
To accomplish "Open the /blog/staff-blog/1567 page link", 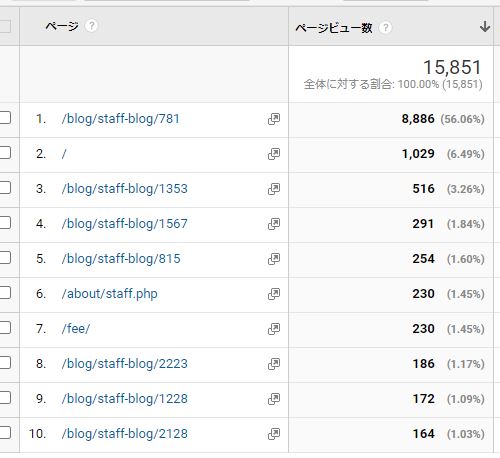I will click(x=125, y=224).
